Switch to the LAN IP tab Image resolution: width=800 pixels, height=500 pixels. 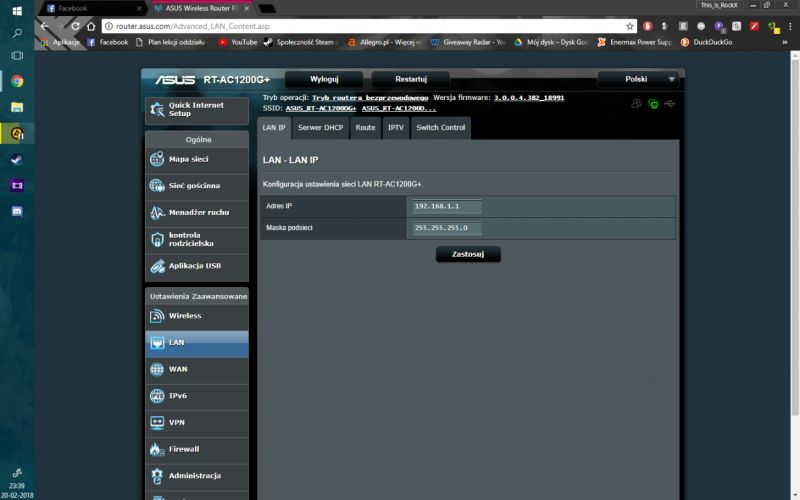[274, 128]
